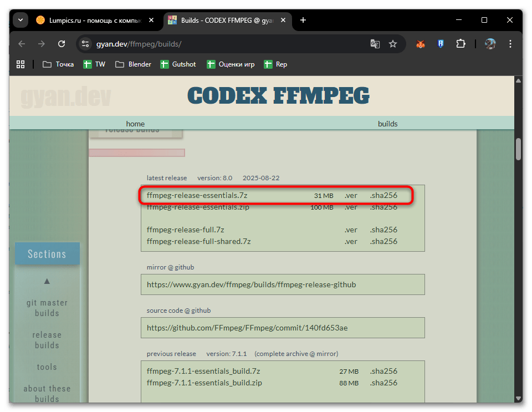
Task: Navigate back with the back arrow
Action: click(21, 44)
